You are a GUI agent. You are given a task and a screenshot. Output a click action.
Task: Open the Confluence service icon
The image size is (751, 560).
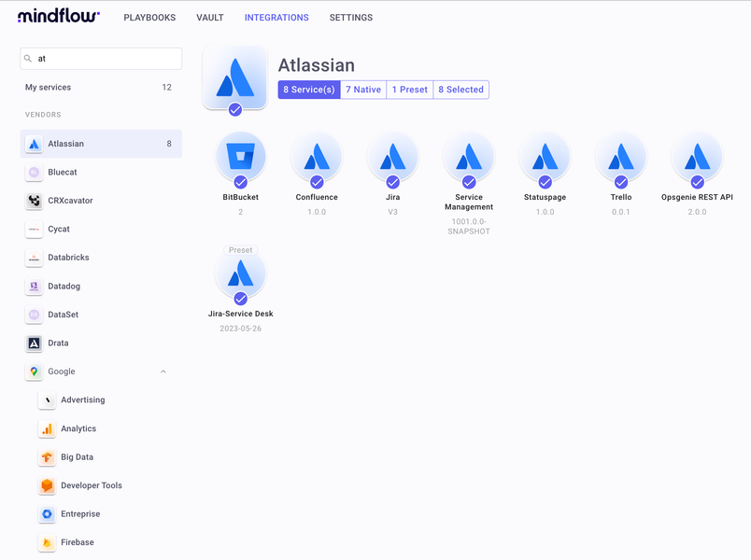click(x=317, y=157)
